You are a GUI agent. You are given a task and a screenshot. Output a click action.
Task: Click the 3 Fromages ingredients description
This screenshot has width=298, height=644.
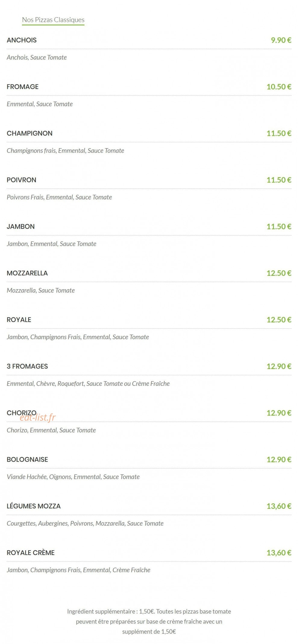click(x=88, y=384)
